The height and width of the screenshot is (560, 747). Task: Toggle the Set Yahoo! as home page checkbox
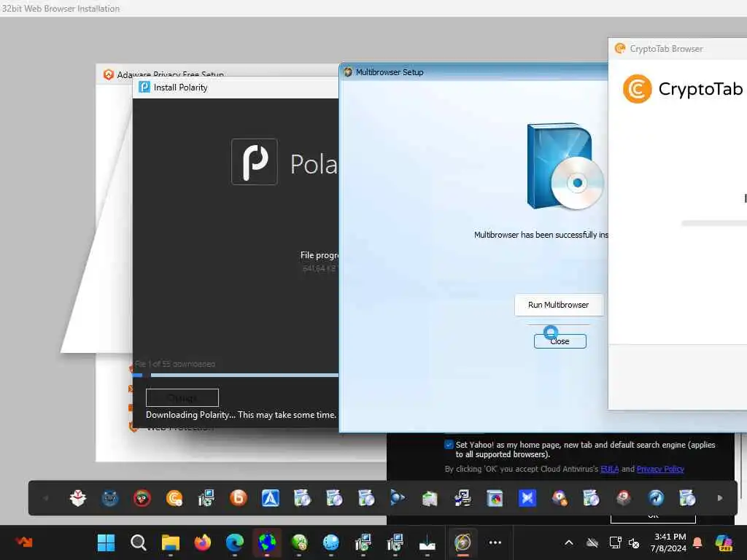(449, 444)
